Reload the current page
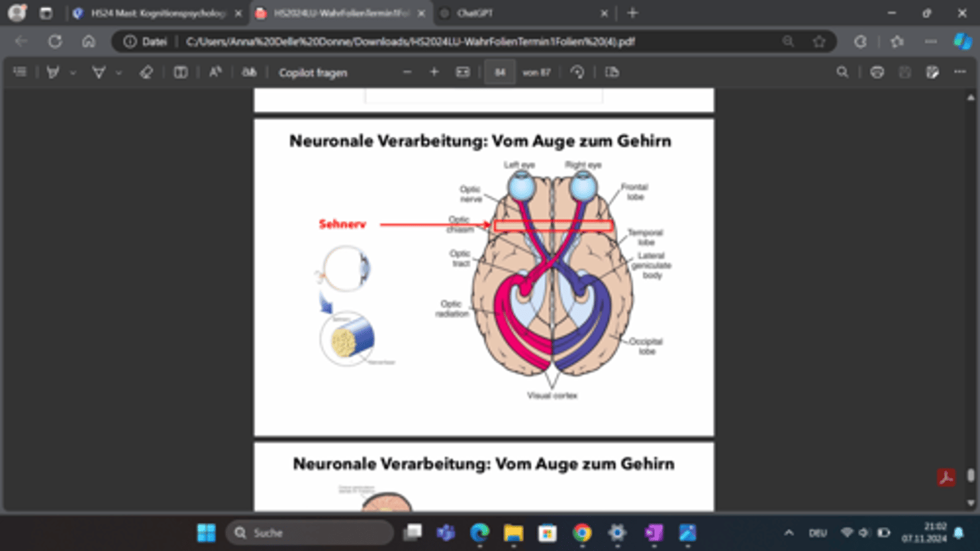This screenshot has height=551, width=980. click(x=55, y=42)
